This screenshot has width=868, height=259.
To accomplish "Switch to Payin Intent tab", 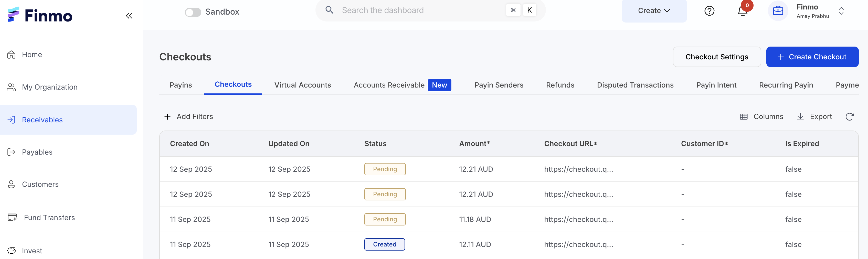I will 716,85.
